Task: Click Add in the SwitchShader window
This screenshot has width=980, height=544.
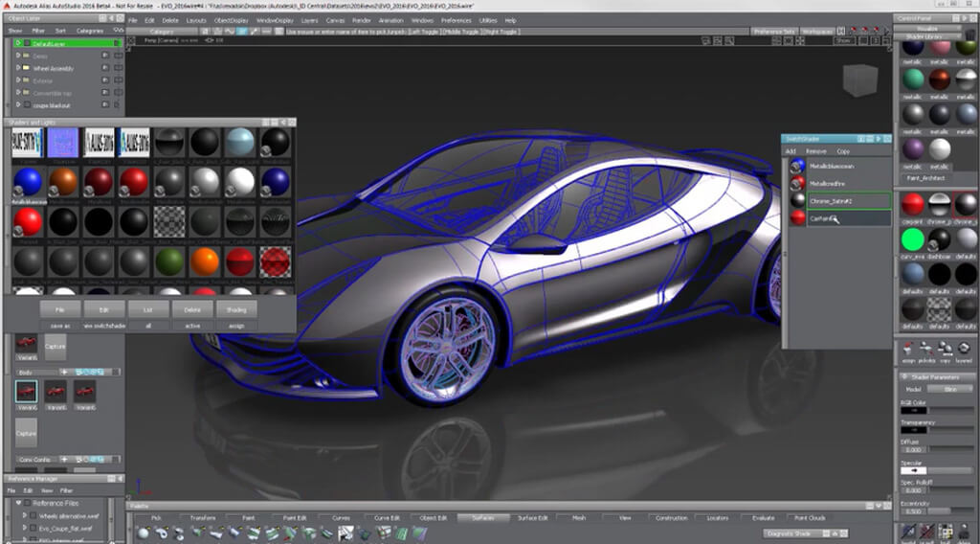Action: pyautogui.click(x=791, y=151)
